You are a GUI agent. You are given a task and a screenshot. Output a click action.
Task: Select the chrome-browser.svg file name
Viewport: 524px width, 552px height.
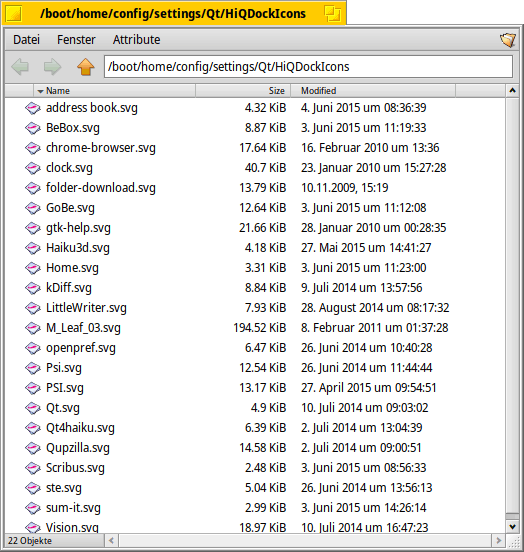pos(101,148)
